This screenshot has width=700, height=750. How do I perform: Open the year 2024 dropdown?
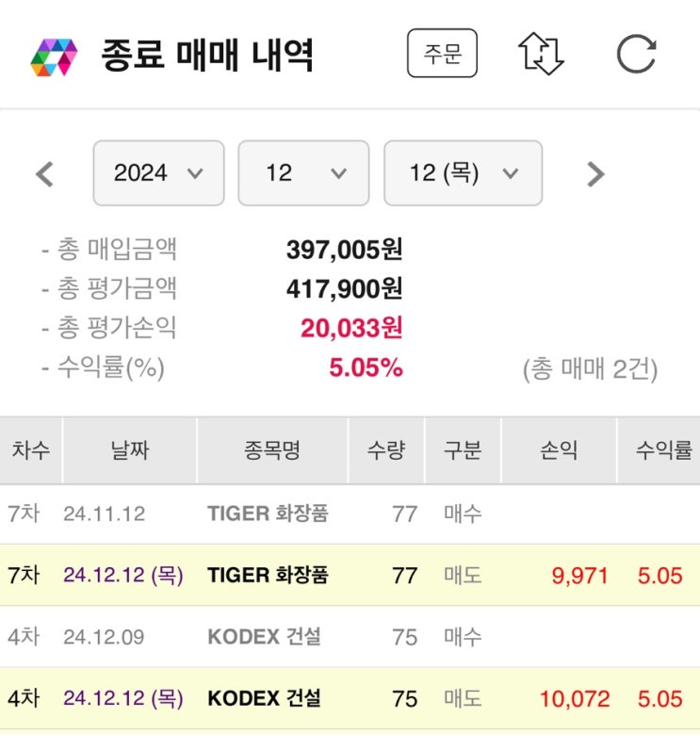click(x=158, y=173)
